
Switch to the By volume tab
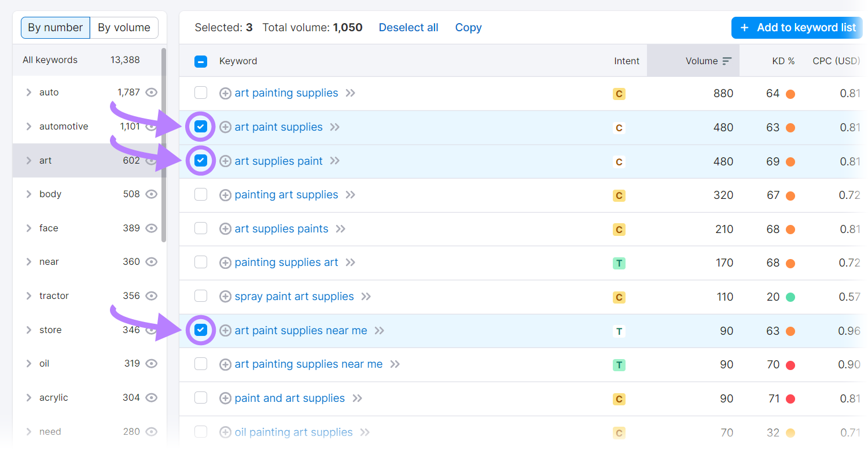pos(123,27)
